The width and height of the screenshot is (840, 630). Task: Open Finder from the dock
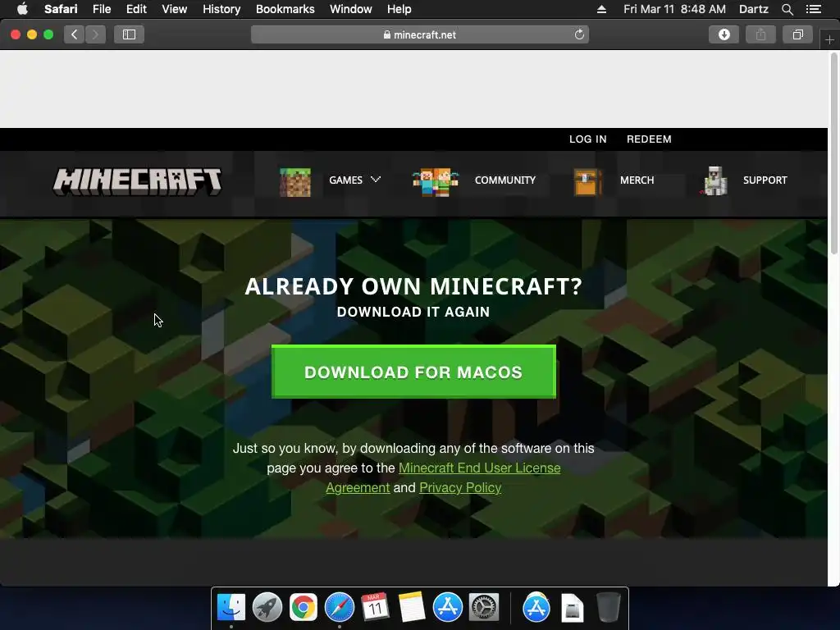point(231,607)
